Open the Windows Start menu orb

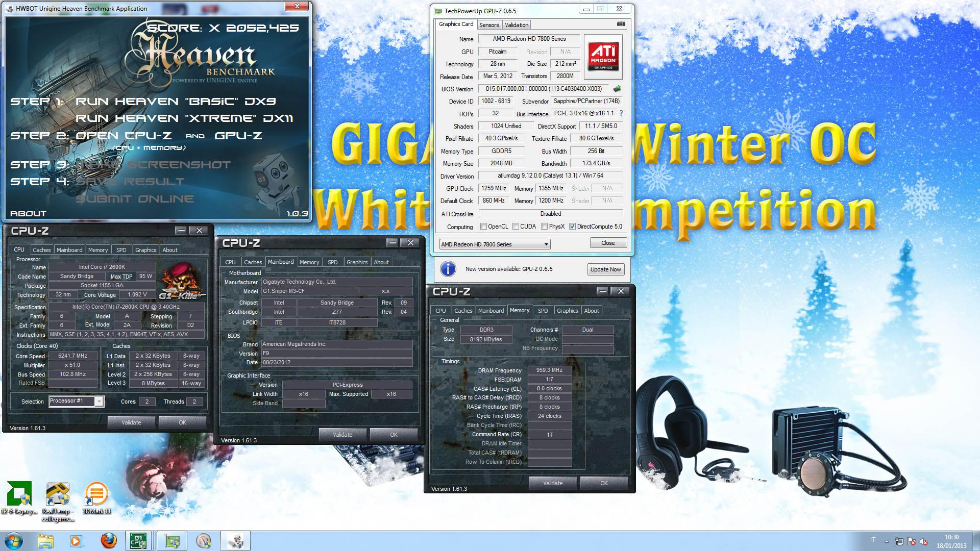pos(14,540)
